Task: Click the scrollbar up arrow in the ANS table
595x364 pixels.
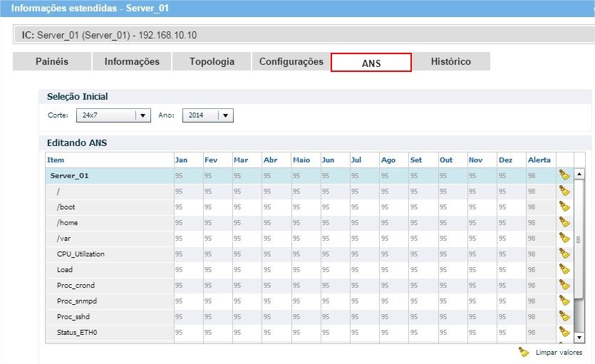Action: coord(579,175)
